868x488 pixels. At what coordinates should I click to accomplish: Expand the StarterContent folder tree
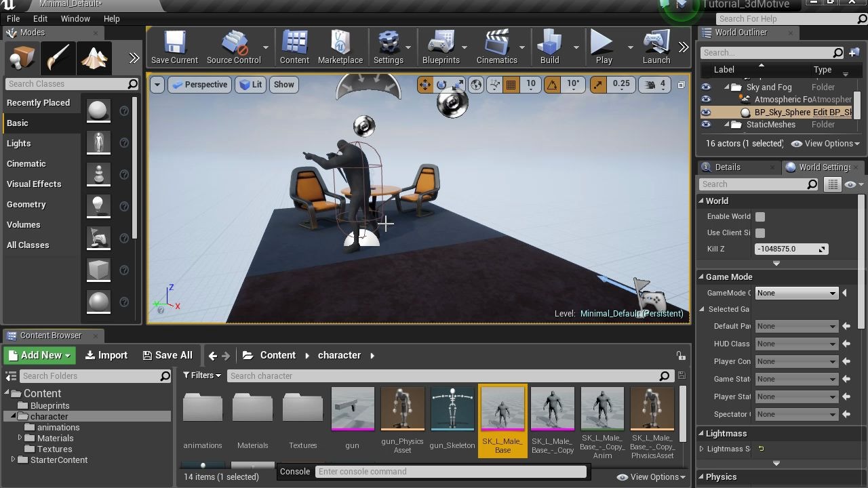13,460
